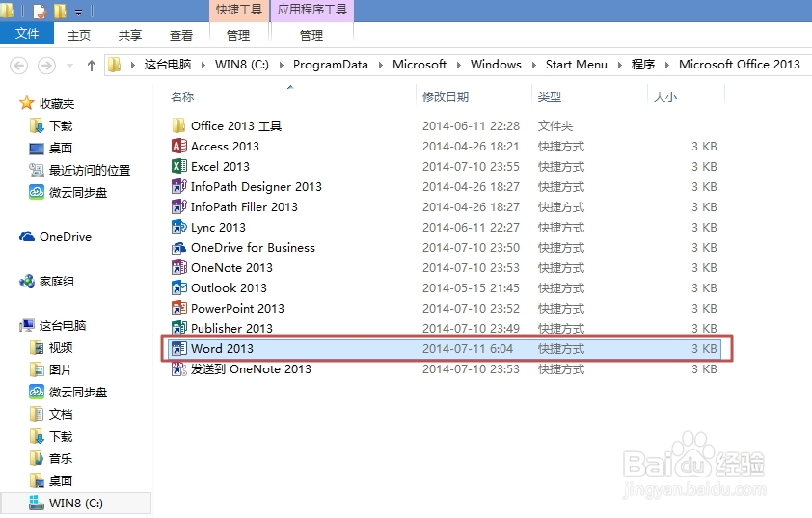Click the Excel 2013 date 2014-07-10 23:55
812x518 pixels.
point(471,166)
